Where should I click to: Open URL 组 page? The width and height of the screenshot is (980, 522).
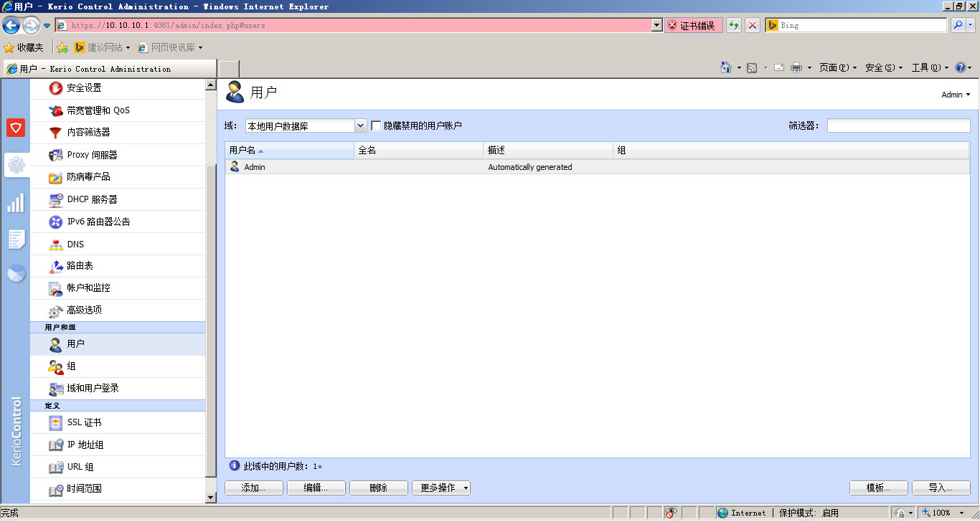pyautogui.click(x=118, y=467)
